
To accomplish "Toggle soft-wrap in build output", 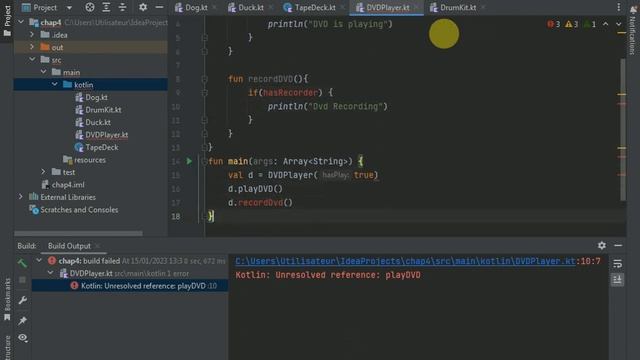I will [617, 264].
